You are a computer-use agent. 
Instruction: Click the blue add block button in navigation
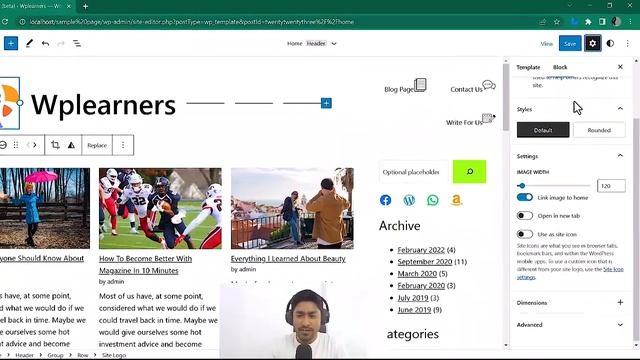pyautogui.click(x=326, y=103)
